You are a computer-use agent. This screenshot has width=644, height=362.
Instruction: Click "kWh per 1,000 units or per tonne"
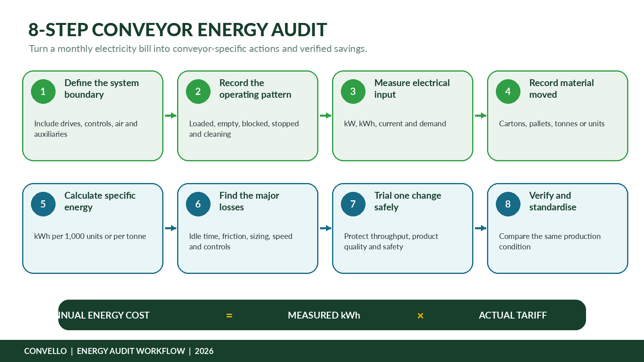tap(90, 237)
